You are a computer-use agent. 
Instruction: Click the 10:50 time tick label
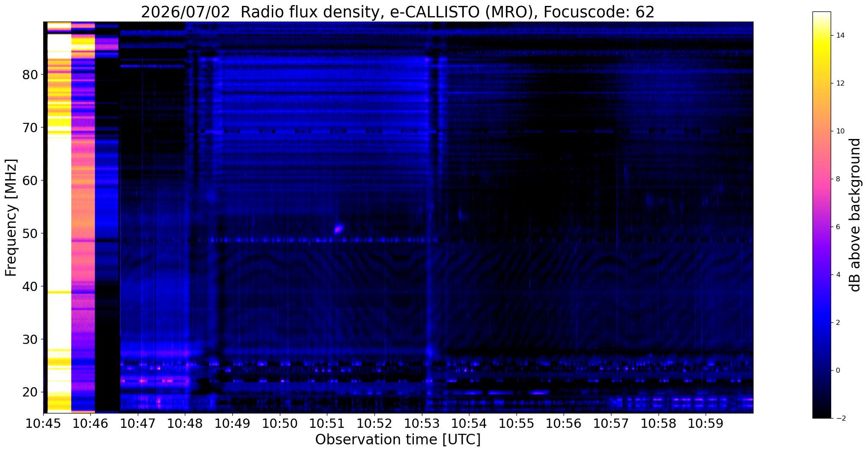pyautogui.click(x=280, y=423)
